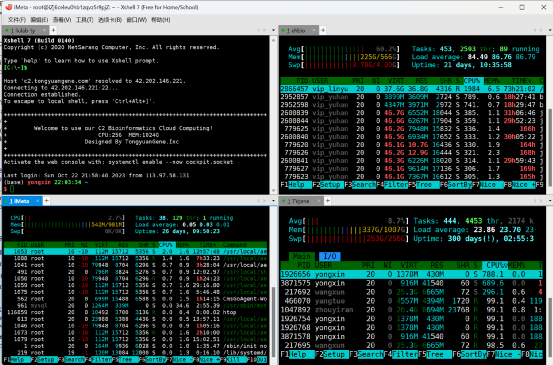Image resolution: width=553 pixels, height=365 pixels.
Task: Open tab list dropdown in lulab-ty pane
Action: point(273,30)
